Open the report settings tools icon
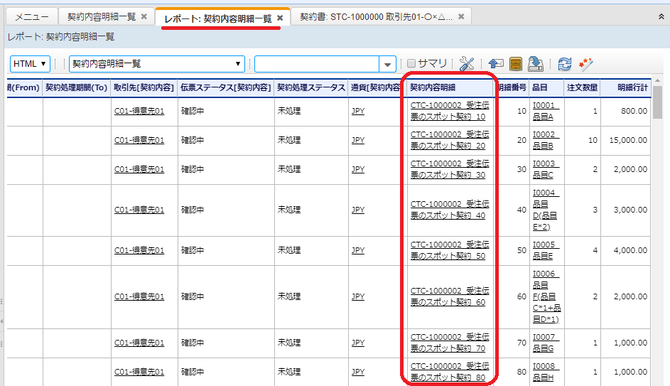 point(466,64)
